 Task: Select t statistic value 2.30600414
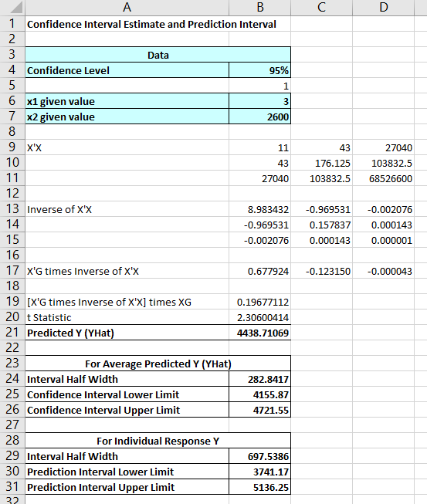click(x=259, y=317)
